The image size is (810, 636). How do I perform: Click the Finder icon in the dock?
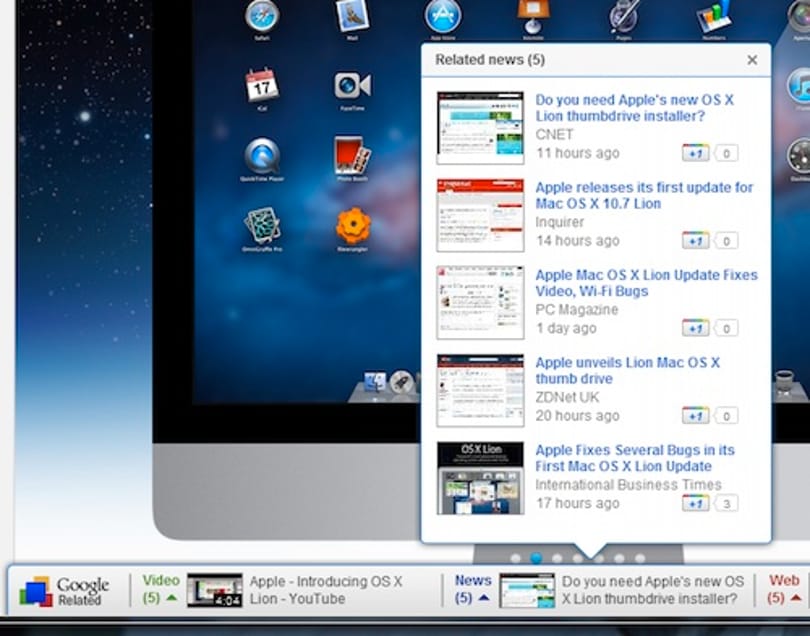pos(375,383)
